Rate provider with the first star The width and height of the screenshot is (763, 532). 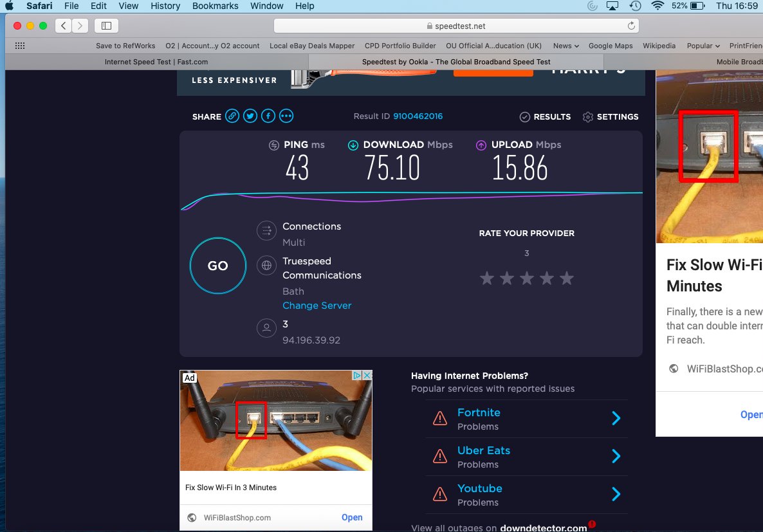pos(486,279)
